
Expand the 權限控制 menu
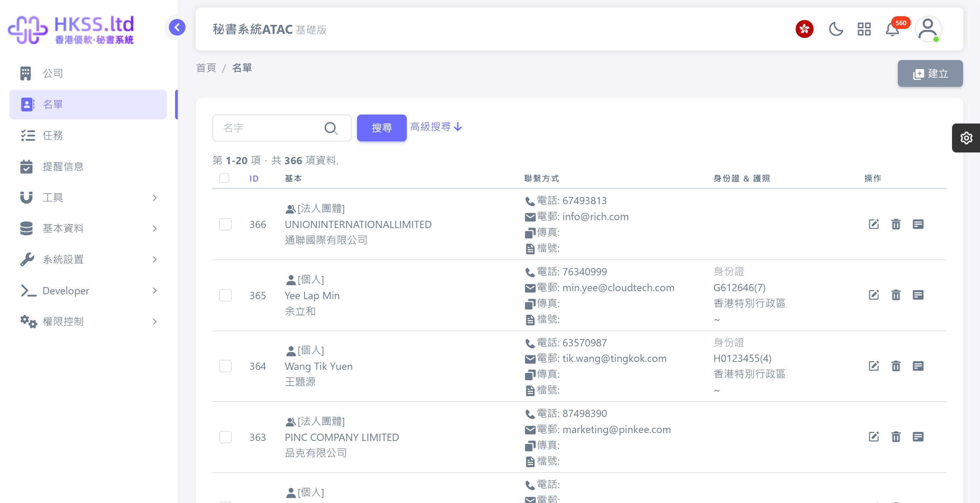click(x=88, y=322)
